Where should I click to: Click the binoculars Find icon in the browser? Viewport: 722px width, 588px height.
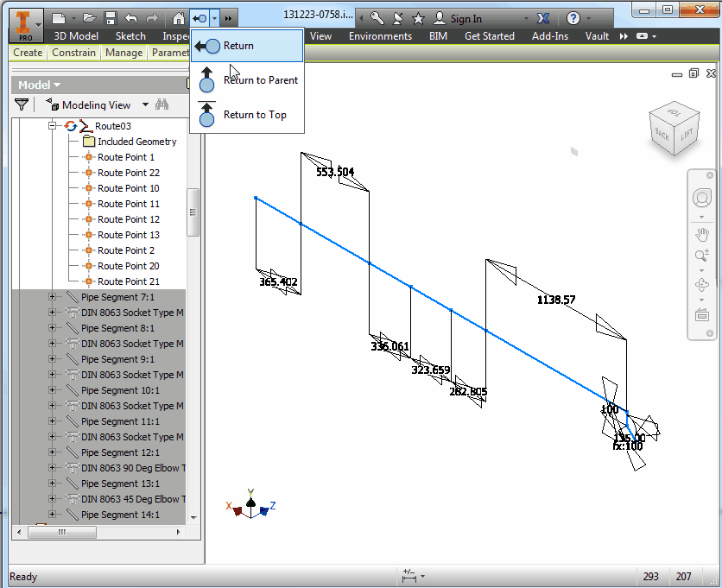tap(161, 104)
